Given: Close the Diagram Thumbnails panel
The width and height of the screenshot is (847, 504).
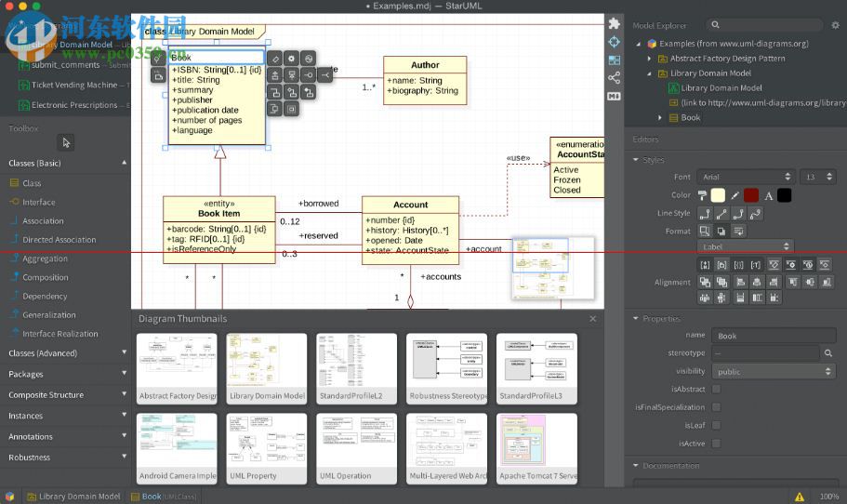Looking at the screenshot, I should pos(593,319).
